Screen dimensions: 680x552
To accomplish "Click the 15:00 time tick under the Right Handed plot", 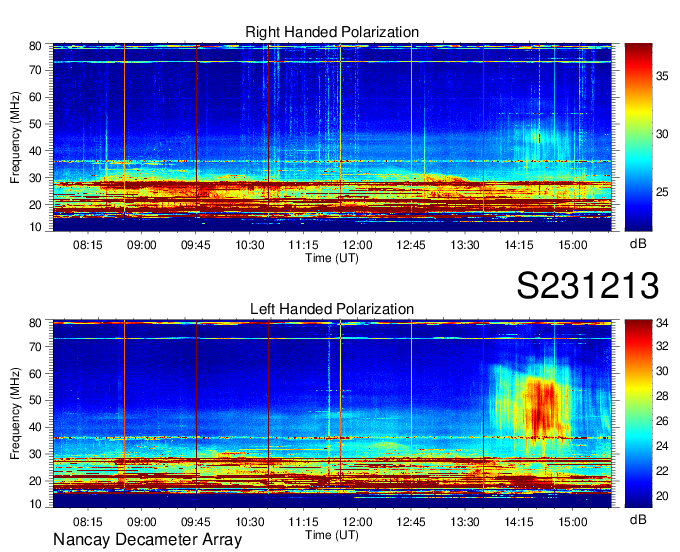I will tap(572, 245).
